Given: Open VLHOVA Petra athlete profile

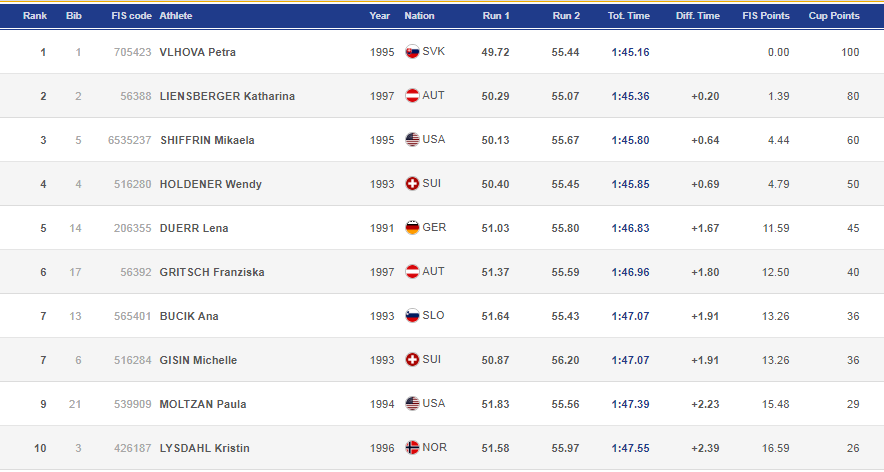Looking at the screenshot, I should click(197, 52).
